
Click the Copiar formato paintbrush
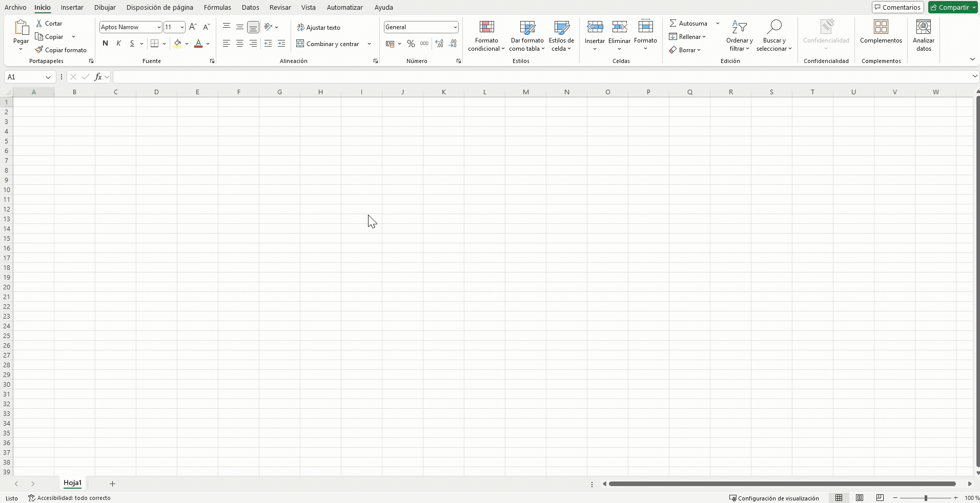(39, 50)
